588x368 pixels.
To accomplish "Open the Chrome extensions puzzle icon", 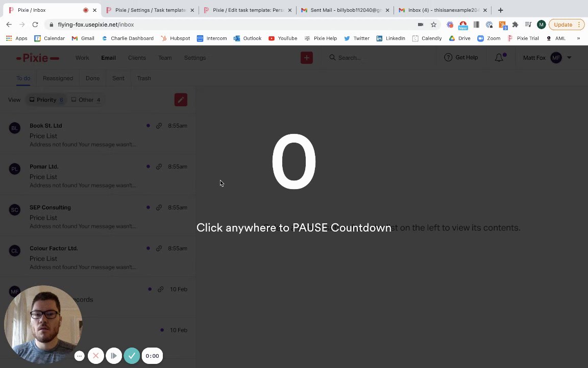I will (515, 25).
